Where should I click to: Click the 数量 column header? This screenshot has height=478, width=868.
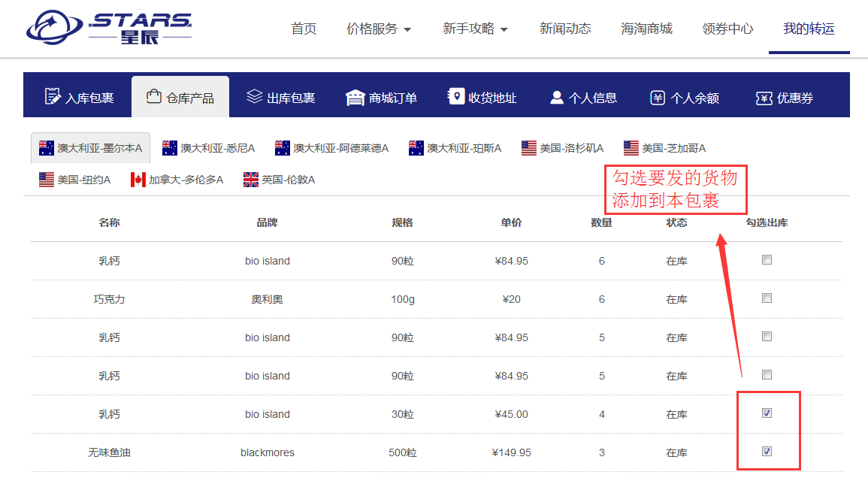pos(601,222)
